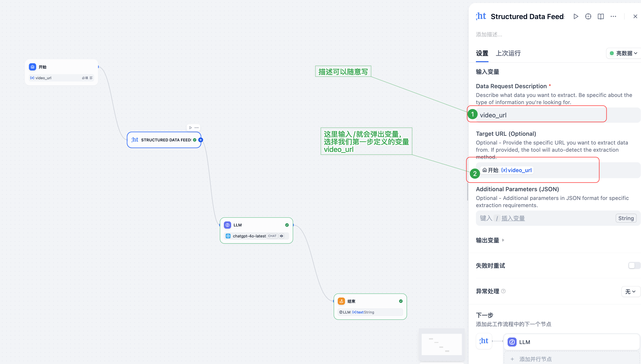Viewport: 641px width, 364px height.
Task: Click the 下一步 section heading
Action: pos(484,315)
